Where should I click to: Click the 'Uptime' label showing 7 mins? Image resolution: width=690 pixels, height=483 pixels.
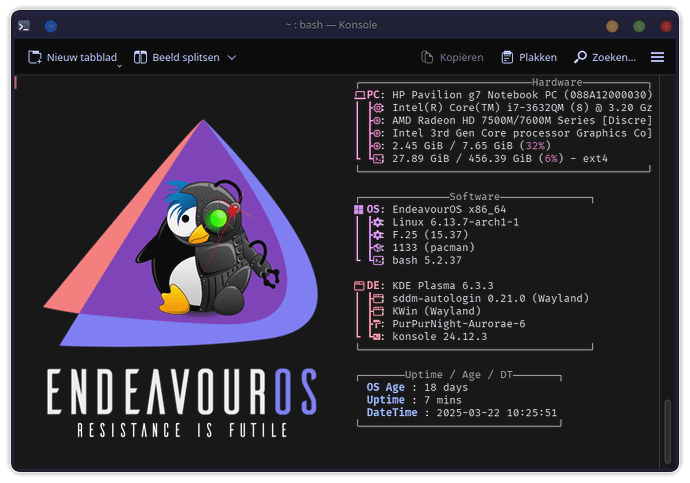point(385,400)
